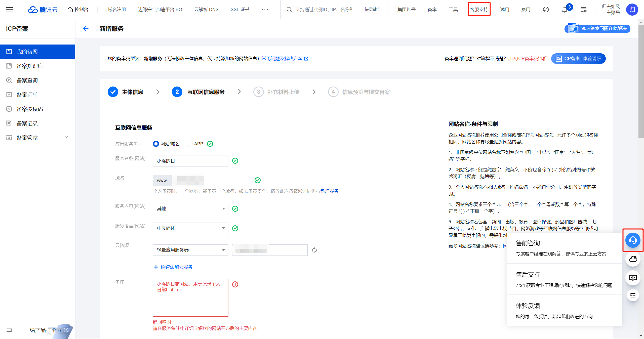Click the refresh icon next to cloud resource

tap(314, 250)
